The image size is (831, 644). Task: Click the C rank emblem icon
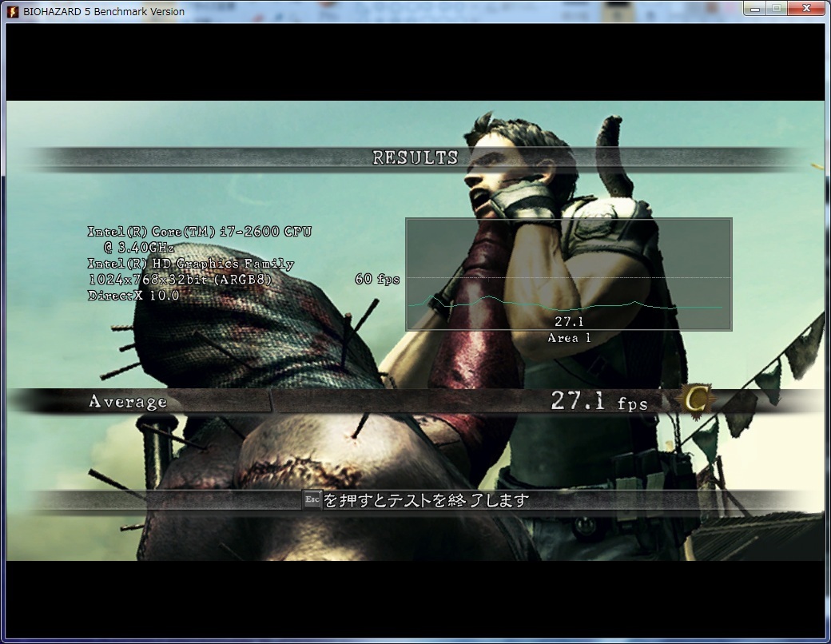pyautogui.click(x=696, y=401)
